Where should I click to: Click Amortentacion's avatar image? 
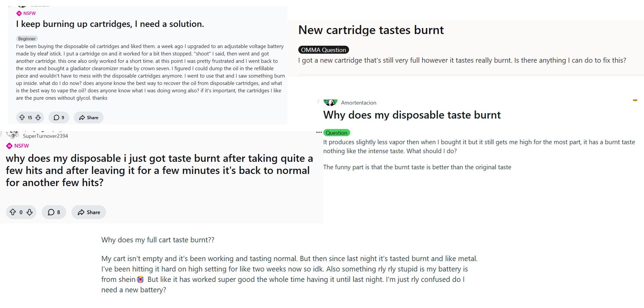coord(330,102)
